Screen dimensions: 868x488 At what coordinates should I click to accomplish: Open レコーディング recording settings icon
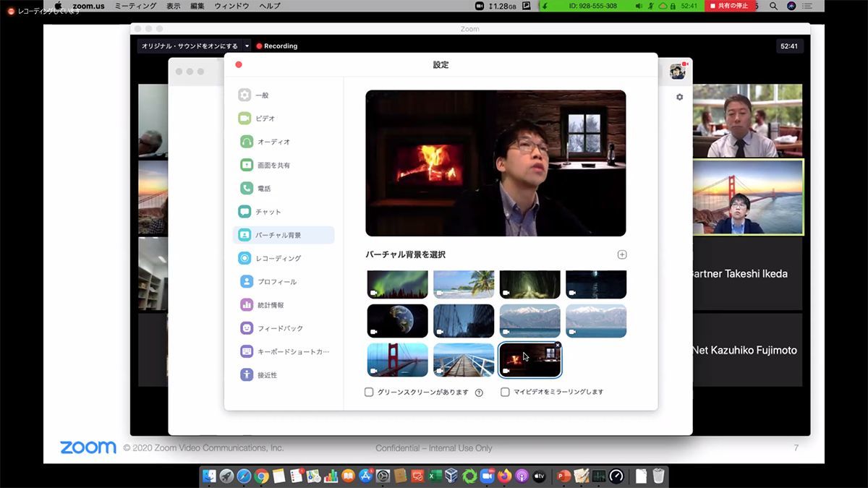tap(244, 258)
